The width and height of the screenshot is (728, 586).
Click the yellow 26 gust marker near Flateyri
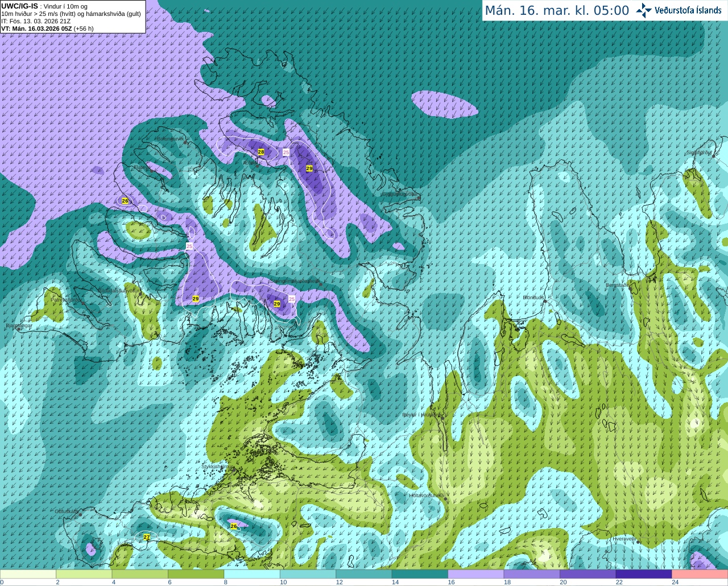pyautogui.click(x=125, y=201)
